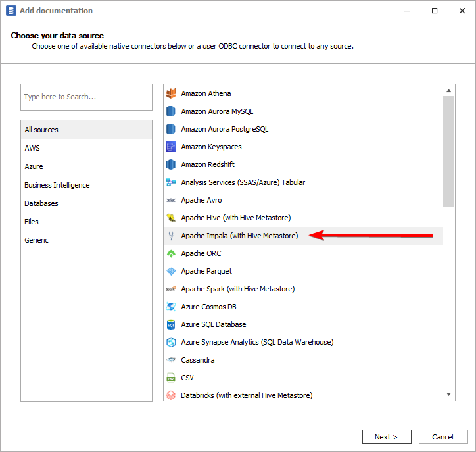476x452 pixels.
Task: Filter list by AWS category
Action: coord(32,148)
